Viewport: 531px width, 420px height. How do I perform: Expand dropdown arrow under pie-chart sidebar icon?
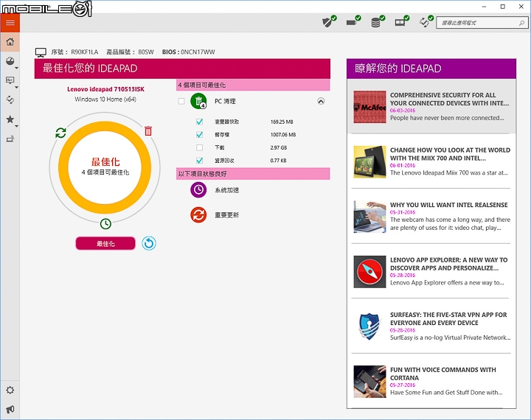(x=16, y=69)
